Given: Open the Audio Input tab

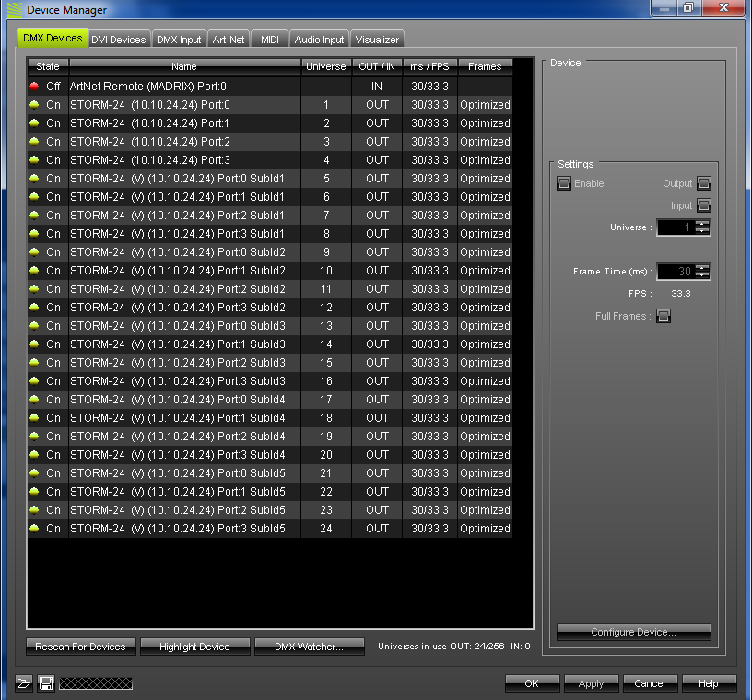Looking at the screenshot, I should click(319, 40).
